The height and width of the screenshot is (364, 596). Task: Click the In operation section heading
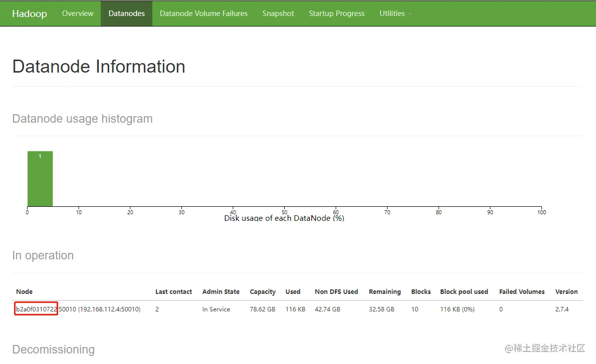[x=43, y=255]
